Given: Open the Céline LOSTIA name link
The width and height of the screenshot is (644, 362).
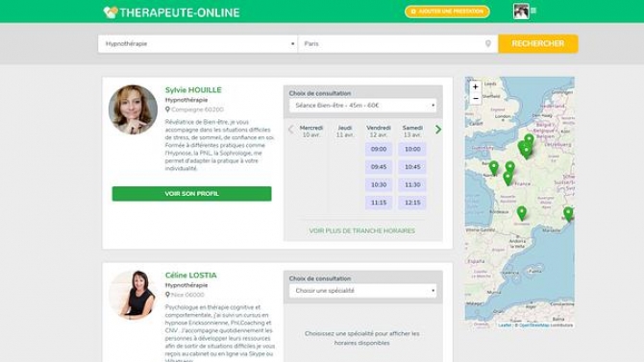Looking at the screenshot, I should [x=190, y=276].
